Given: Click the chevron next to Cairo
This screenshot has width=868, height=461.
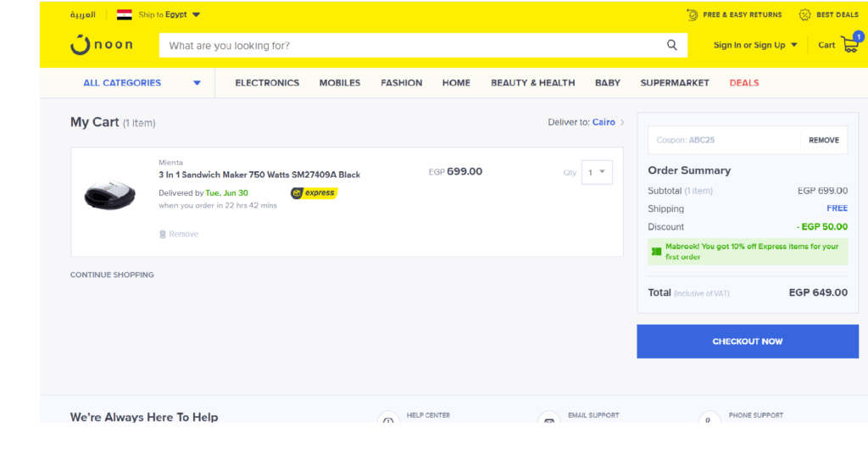Looking at the screenshot, I should pyautogui.click(x=622, y=122).
